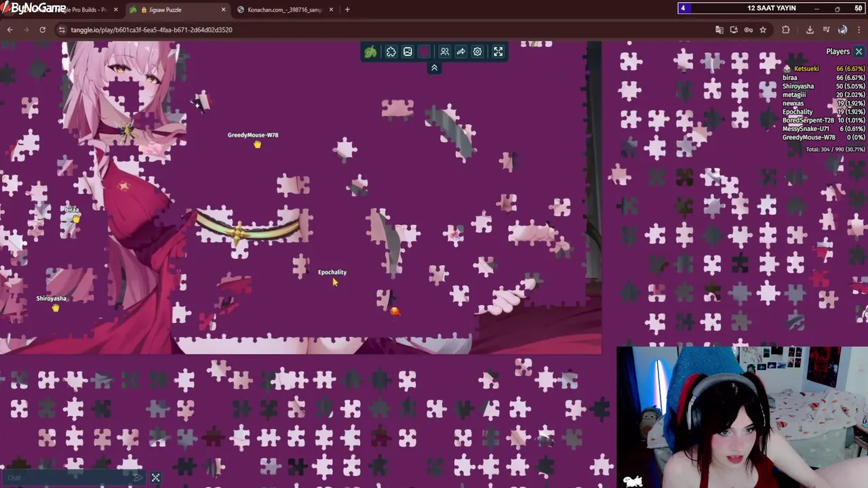Open the background color swatch

click(424, 52)
